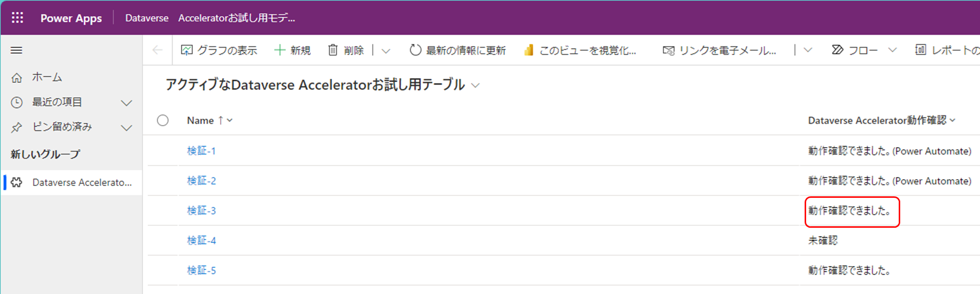Click 検証-5 row cell 動作確認できました。
The width and height of the screenshot is (980, 294).
tap(849, 270)
